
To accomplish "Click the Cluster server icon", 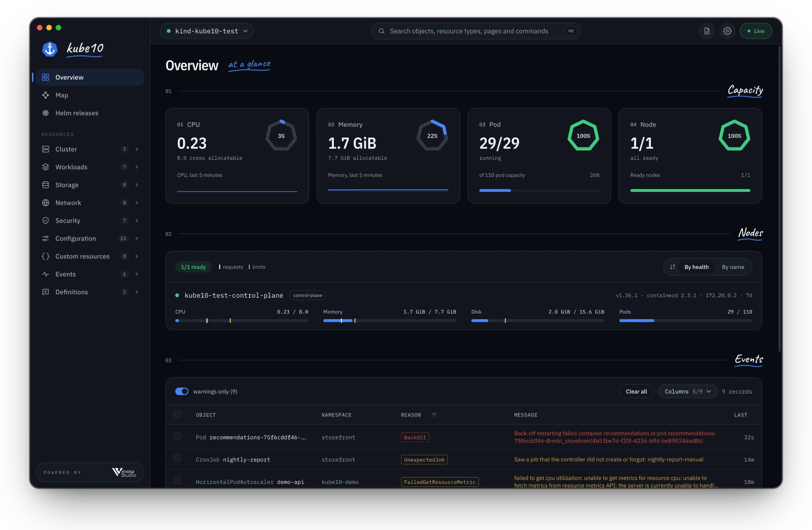I will (45, 149).
